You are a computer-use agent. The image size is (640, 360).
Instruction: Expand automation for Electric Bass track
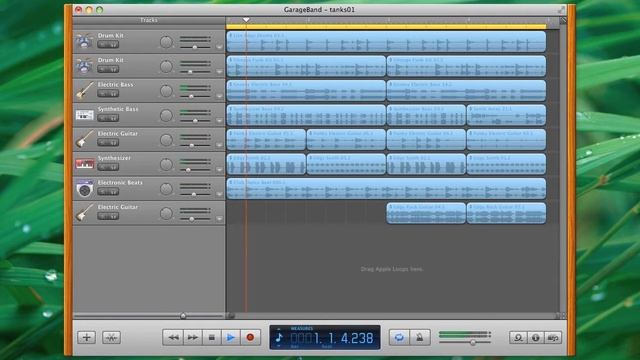pyautogui.click(x=219, y=96)
